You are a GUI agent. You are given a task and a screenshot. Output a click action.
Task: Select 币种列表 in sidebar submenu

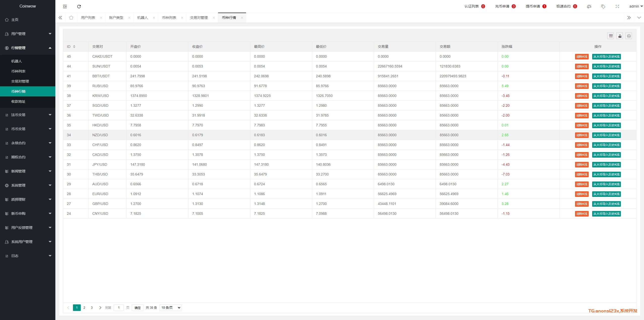click(28, 71)
